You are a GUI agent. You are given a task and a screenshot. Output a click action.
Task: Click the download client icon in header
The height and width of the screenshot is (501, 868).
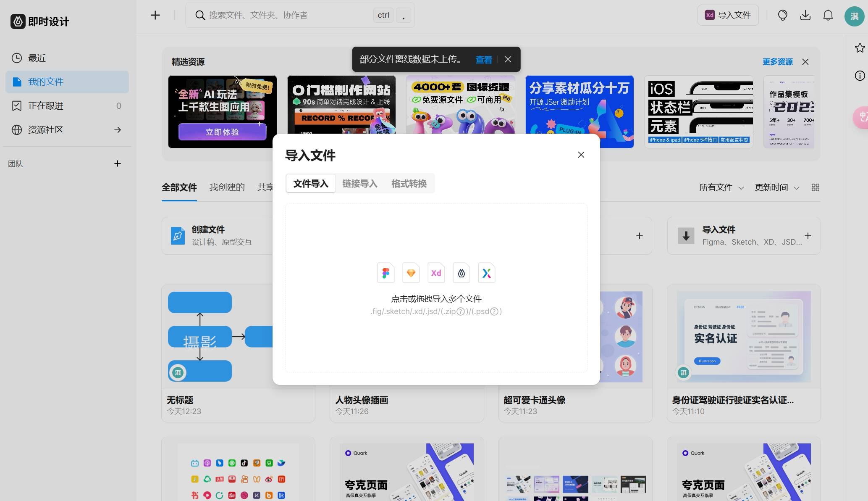pyautogui.click(x=805, y=15)
